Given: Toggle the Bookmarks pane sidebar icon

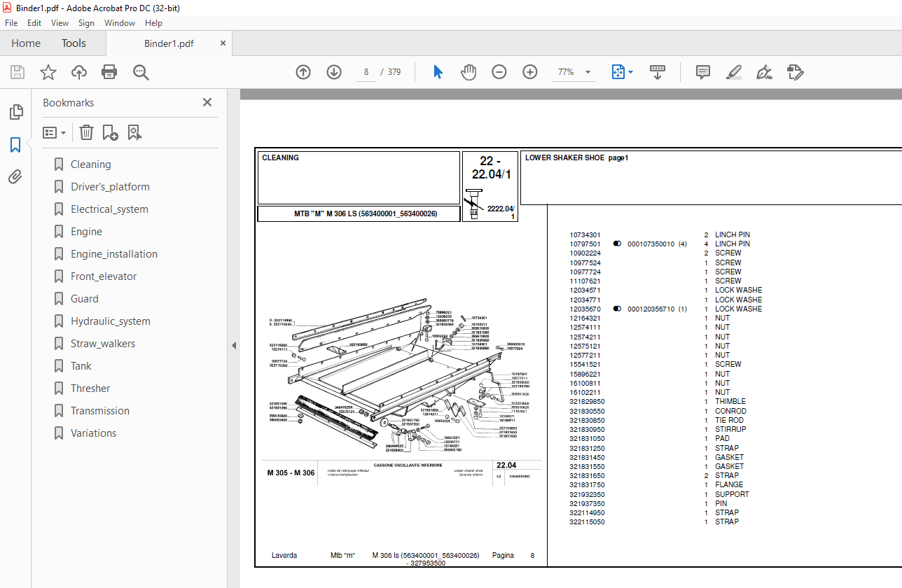Looking at the screenshot, I should (x=15, y=145).
